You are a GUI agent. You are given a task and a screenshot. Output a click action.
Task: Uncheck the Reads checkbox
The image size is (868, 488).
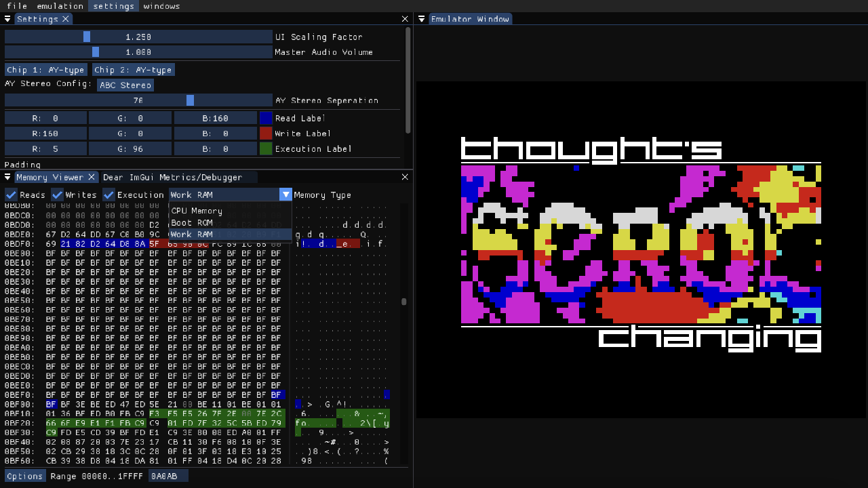[11, 195]
